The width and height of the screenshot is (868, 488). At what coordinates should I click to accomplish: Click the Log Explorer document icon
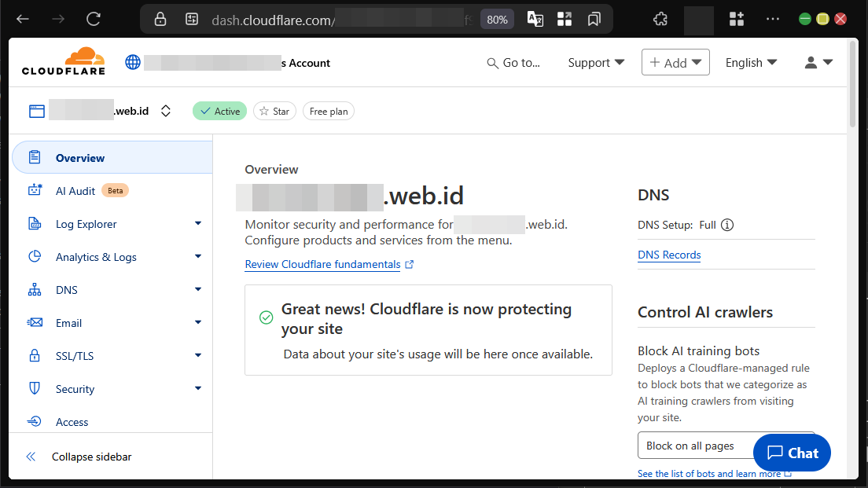(35, 223)
